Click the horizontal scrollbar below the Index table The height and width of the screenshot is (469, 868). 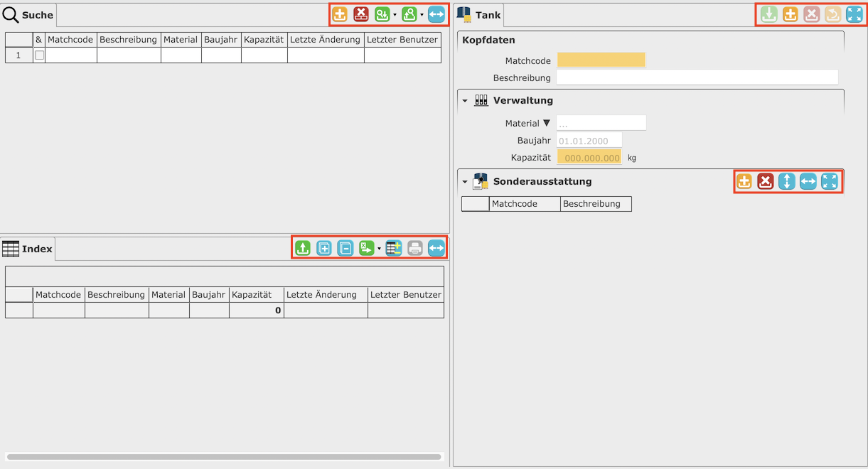point(223,457)
